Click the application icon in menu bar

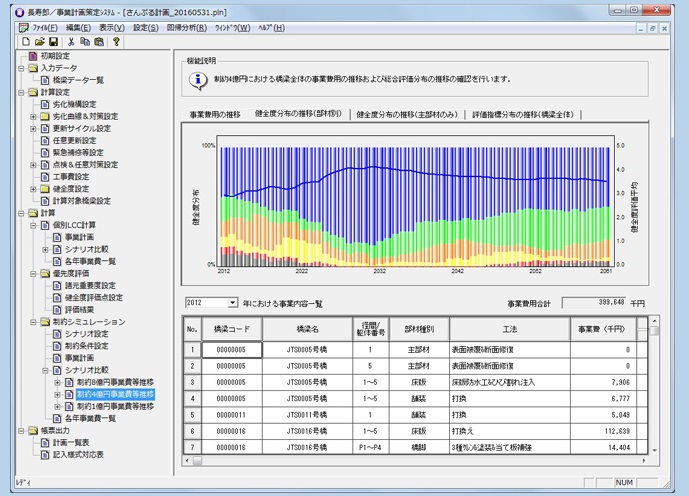coord(24,28)
